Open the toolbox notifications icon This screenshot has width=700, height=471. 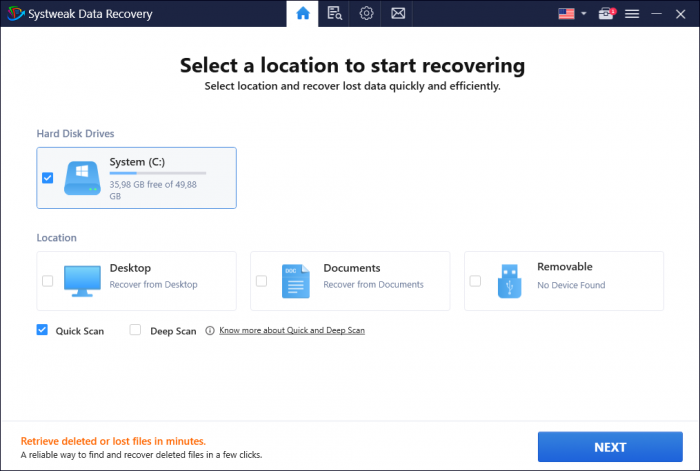(606, 14)
